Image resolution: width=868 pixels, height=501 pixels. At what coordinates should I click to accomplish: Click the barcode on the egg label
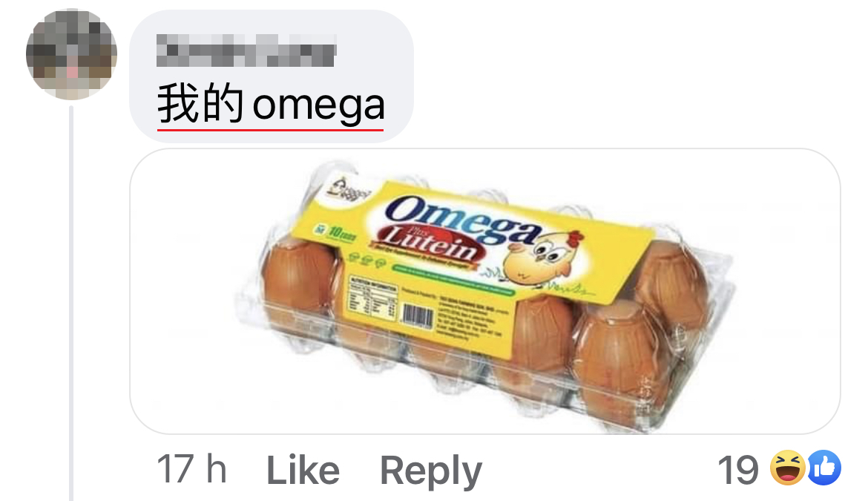(x=418, y=315)
